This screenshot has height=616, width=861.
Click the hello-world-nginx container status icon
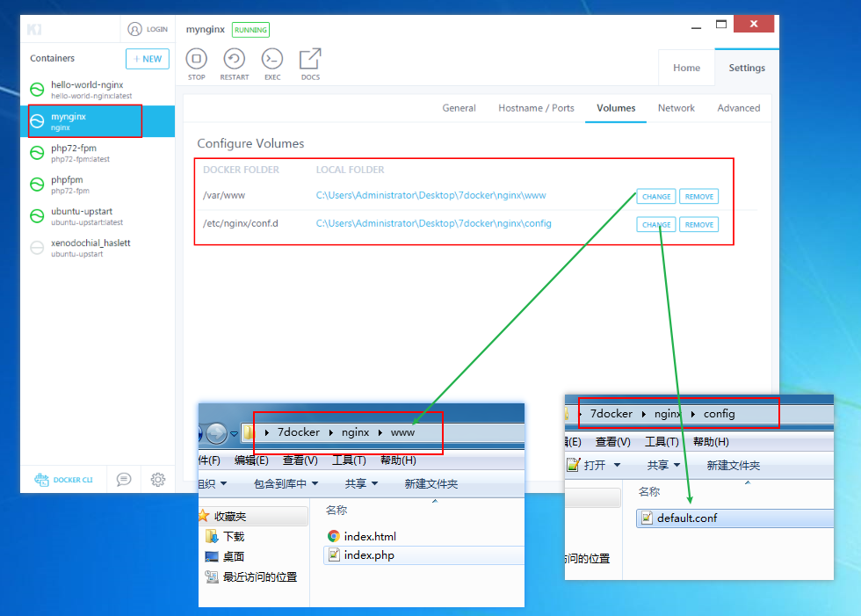37,90
